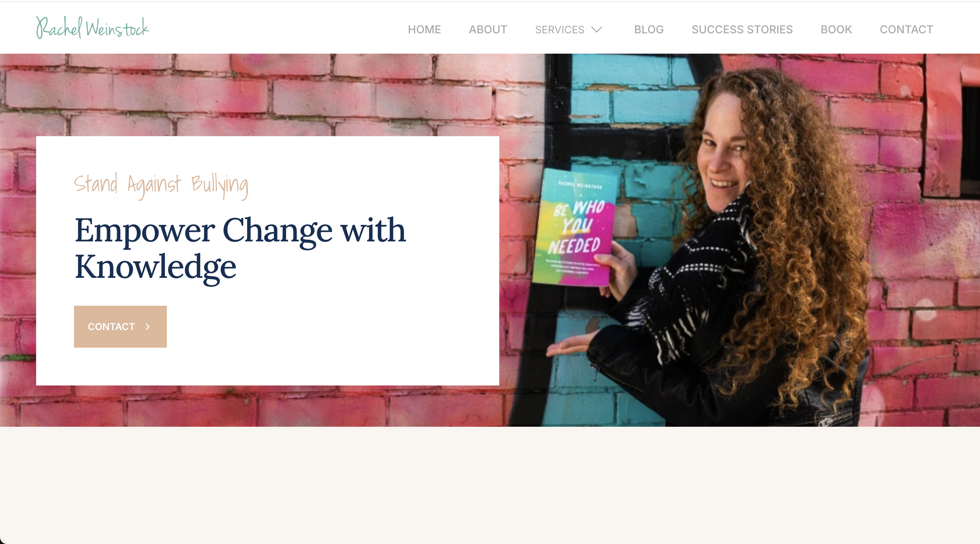Expand the Services dropdown menu
Viewport: 980px width, 544px height.
tap(568, 29)
